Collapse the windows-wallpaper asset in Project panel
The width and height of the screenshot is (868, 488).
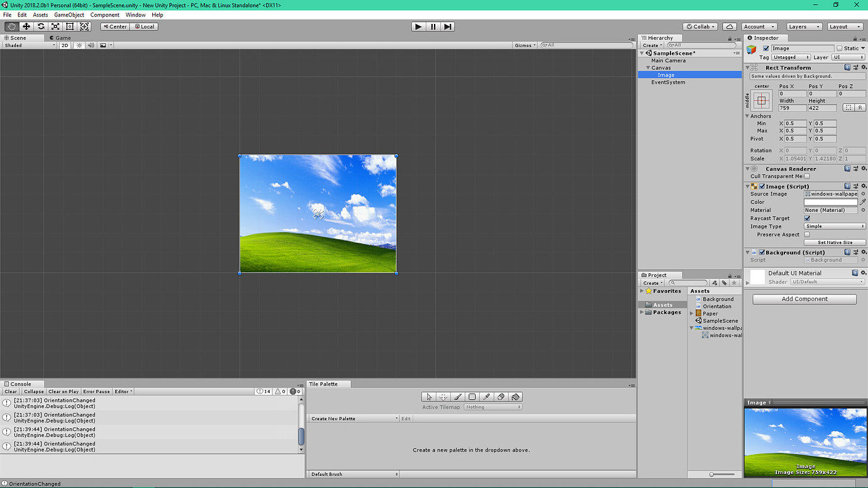click(x=692, y=328)
